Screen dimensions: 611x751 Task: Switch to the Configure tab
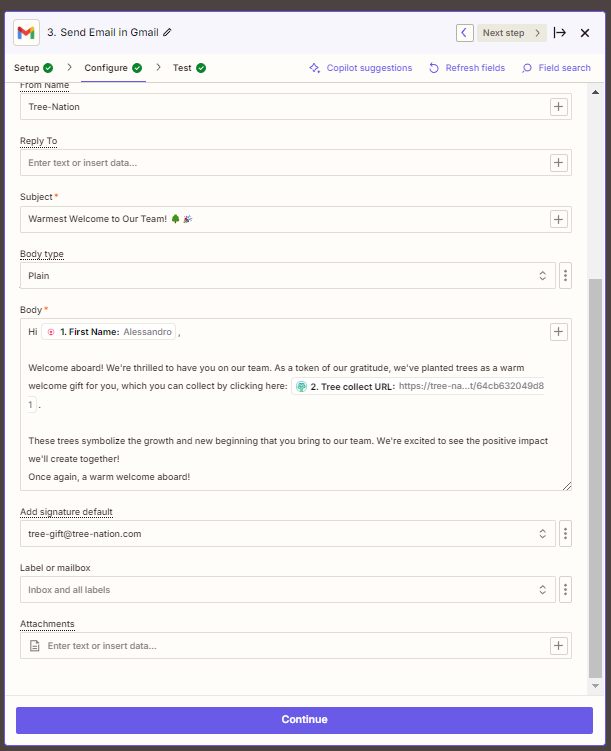point(113,68)
